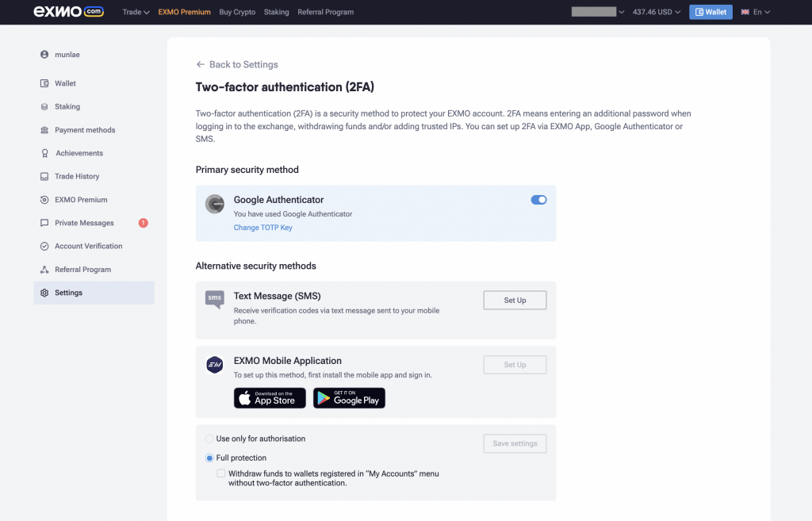Click the Change TOTP Key link

tap(263, 228)
